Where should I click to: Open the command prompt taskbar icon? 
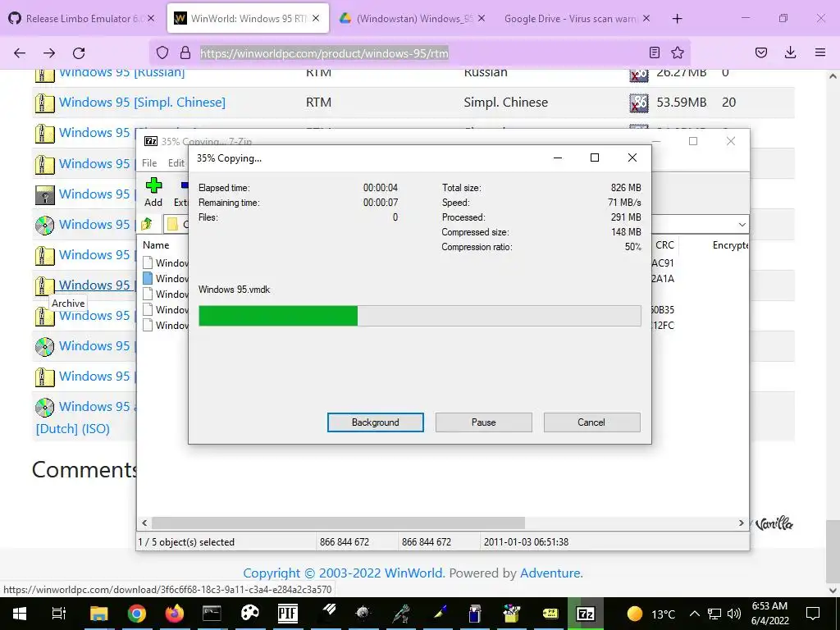coord(212,614)
